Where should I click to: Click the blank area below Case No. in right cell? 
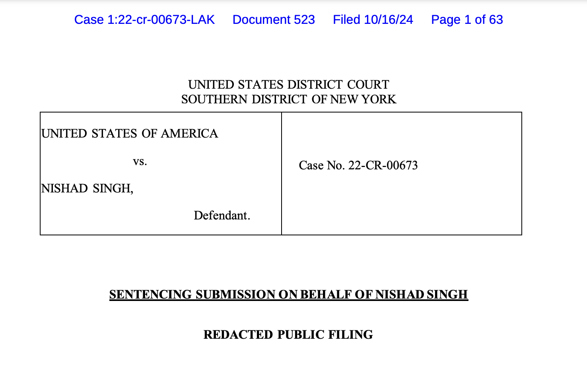click(402, 203)
